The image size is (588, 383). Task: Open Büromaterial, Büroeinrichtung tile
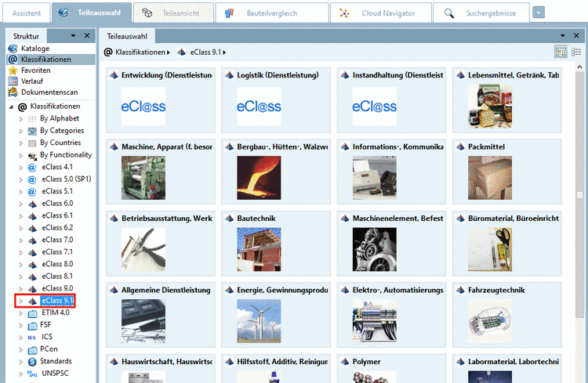507,244
